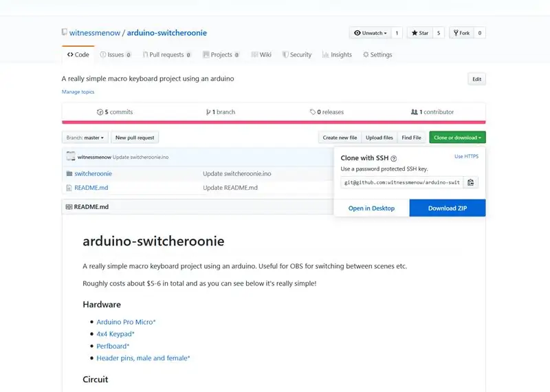Screen dimensions: 550x392
Task: Open the switcheroonie folder's commit message link
Action: click(236, 174)
